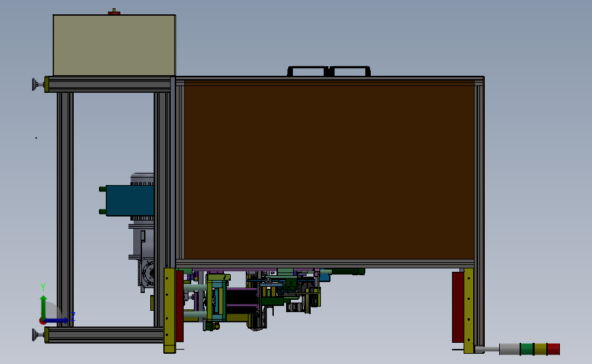Click the Y axis label of the triad
The width and height of the screenshot is (592, 364).
43,288
